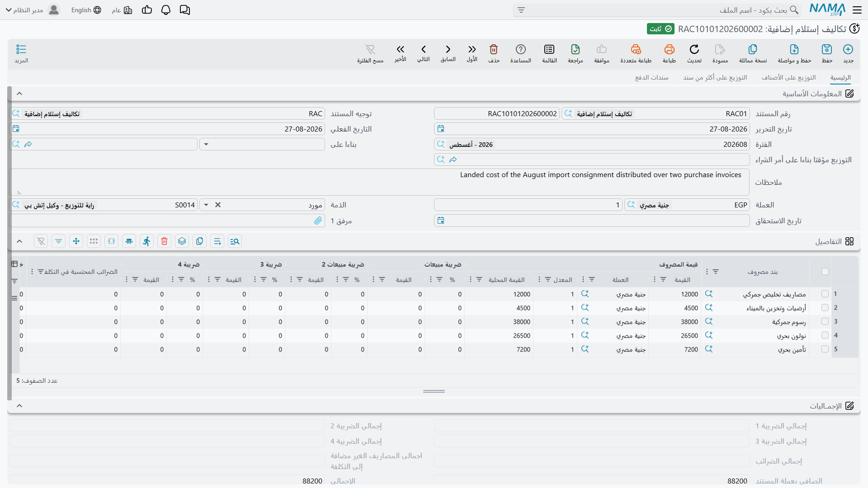Open the الذمة type dropdown arrow
This screenshot has height=488, width=868.
tap(206, 205)
